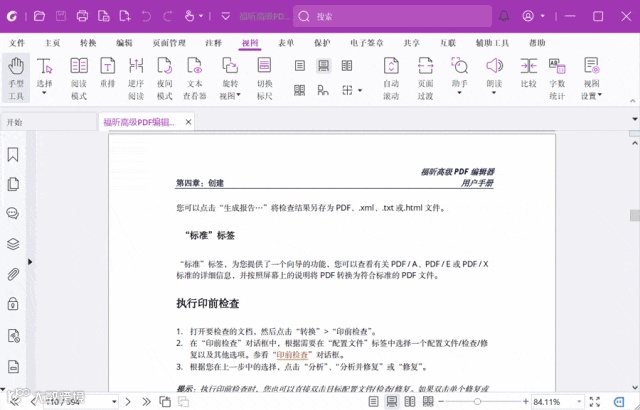Open the zoom percentage dropdown
Screen dimensions: 640x410
point(579,401)
